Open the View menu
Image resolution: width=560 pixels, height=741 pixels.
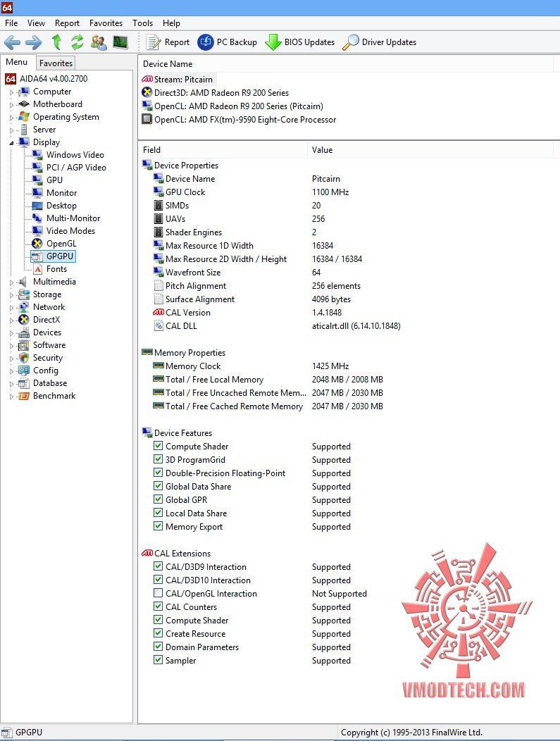pos(36,23)
